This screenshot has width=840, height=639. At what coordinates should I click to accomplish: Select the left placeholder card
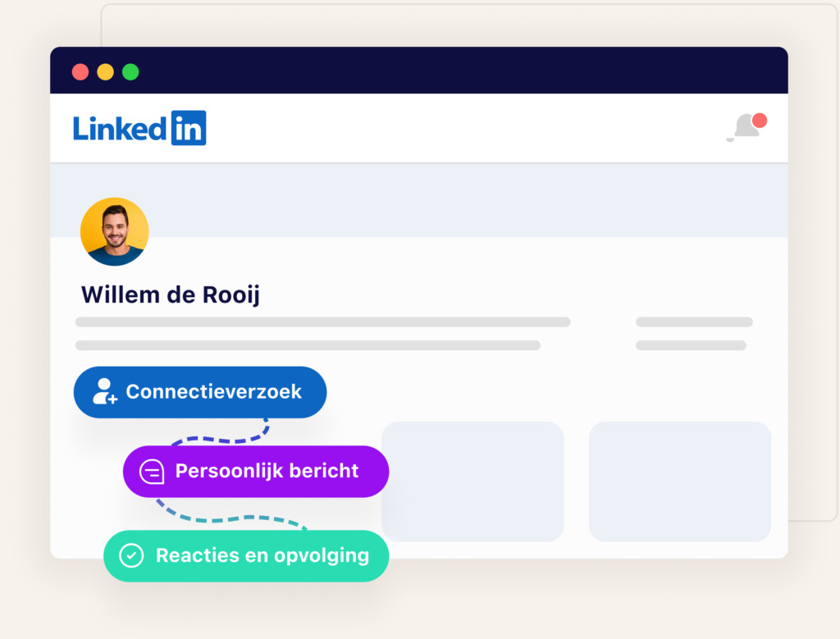[472, 481]
